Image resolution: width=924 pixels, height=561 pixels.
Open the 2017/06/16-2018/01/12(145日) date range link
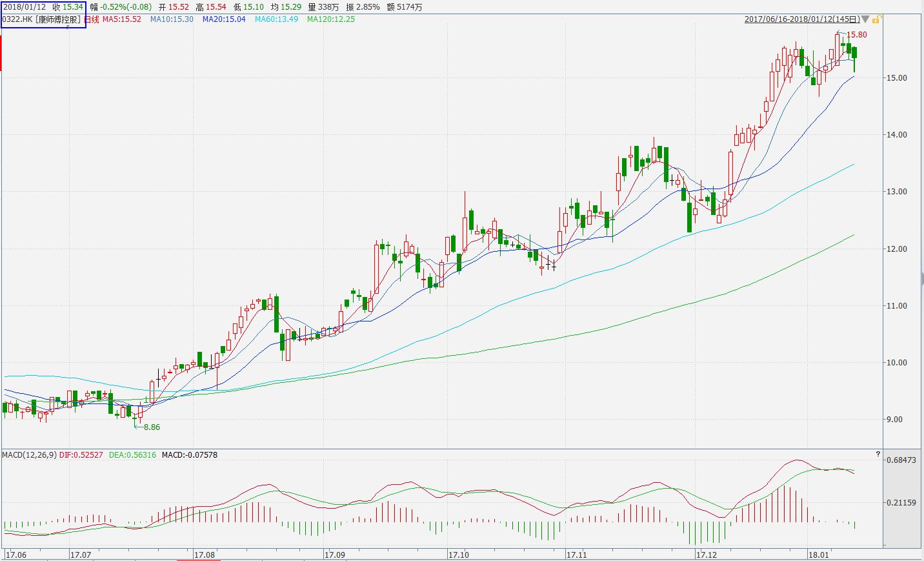pyautogui.click(x=802, y=19)
